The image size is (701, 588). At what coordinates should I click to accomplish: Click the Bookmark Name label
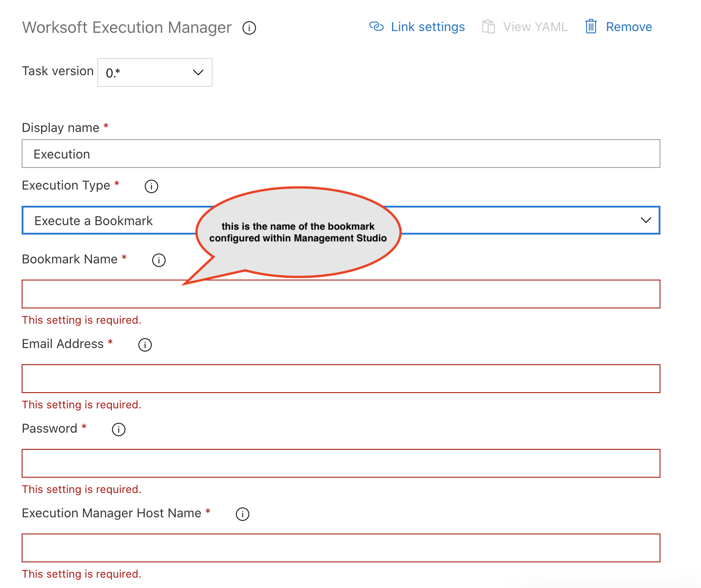click(x=70, y=259)
